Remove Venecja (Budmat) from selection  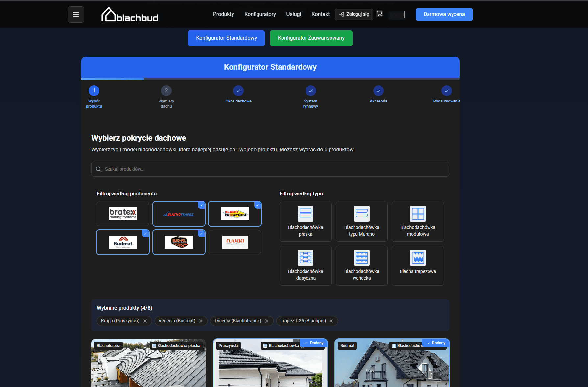click(x=201, y=321)
